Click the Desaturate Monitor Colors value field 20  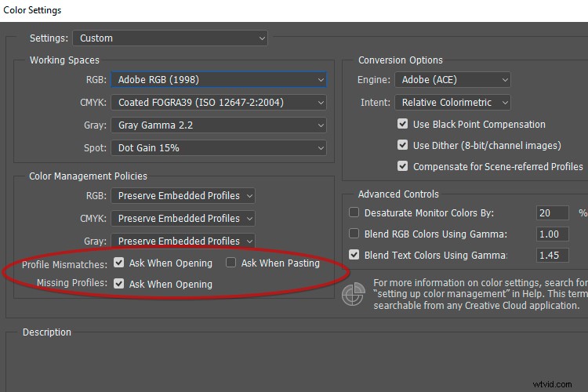tap(553, 212)
